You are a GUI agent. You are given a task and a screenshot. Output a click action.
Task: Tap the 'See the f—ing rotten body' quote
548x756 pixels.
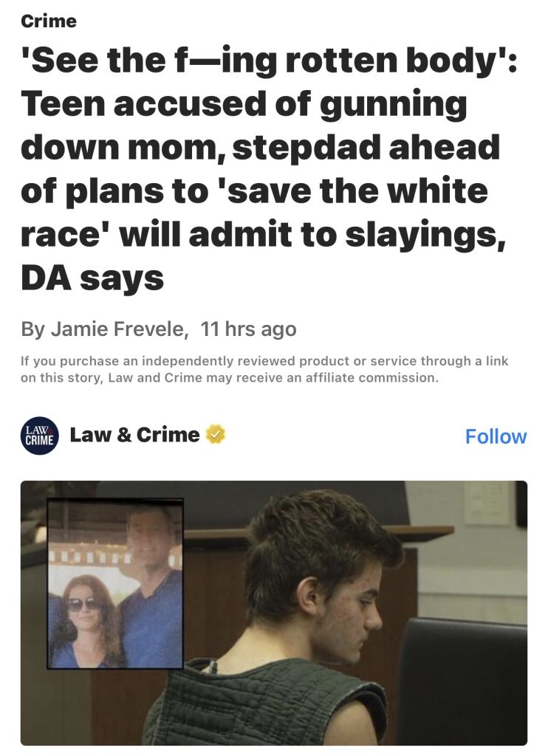[269, 61]
